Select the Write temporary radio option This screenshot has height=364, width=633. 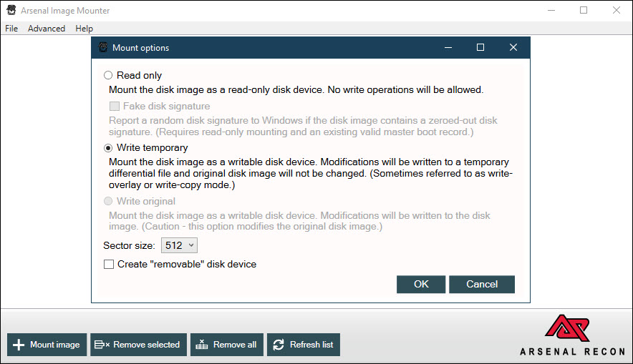click(x=108, y=148)
